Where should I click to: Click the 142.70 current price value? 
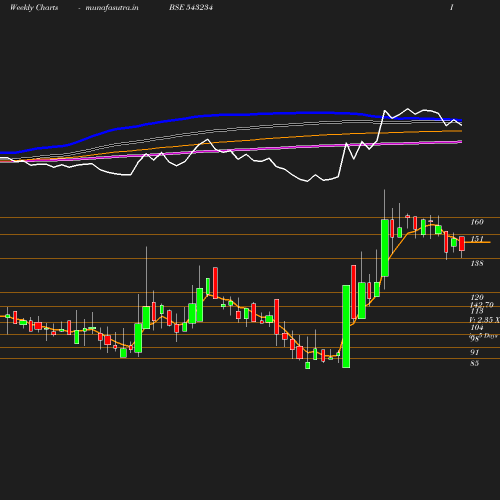[482, 305]
